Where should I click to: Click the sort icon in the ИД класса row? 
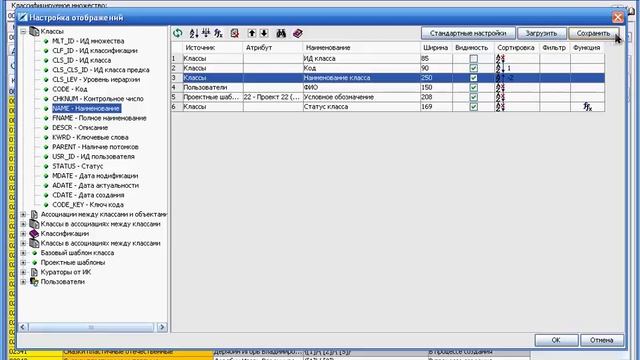tap(500, 59)
